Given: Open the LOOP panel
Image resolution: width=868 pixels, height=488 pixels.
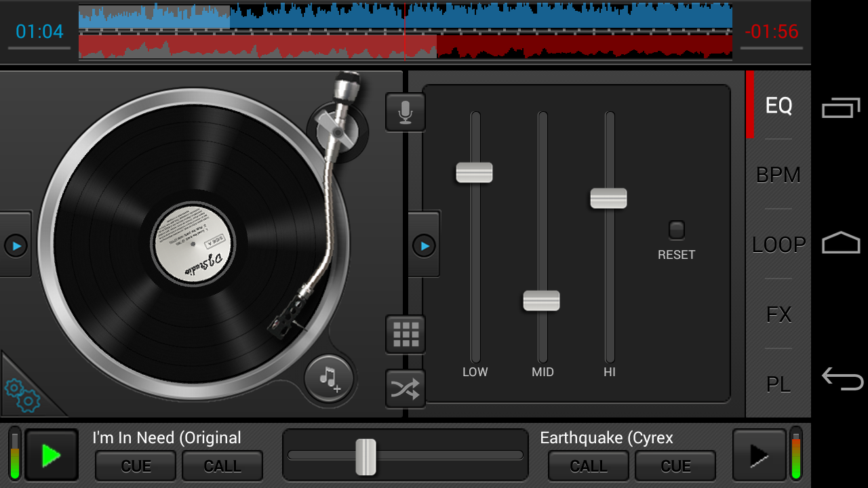Looking at the screenshot, I should [x=778, y=245].
